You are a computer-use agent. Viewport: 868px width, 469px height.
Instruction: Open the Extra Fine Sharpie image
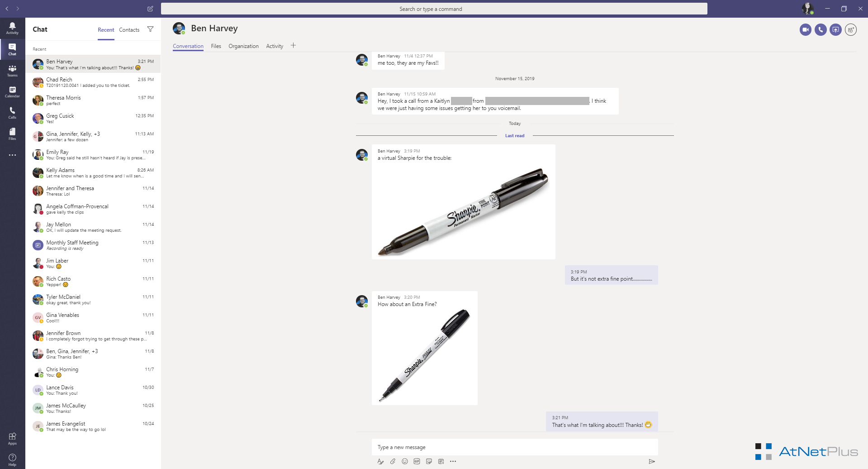(424, 355)
